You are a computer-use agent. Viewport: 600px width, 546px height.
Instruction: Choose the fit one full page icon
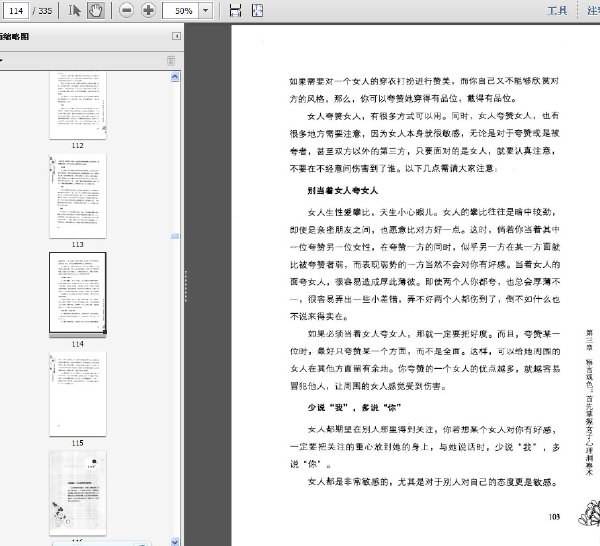point(258,10)
